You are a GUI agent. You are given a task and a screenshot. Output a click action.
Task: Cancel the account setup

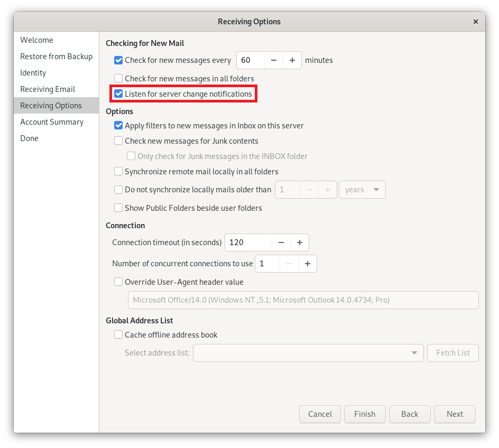pos(320,414)
